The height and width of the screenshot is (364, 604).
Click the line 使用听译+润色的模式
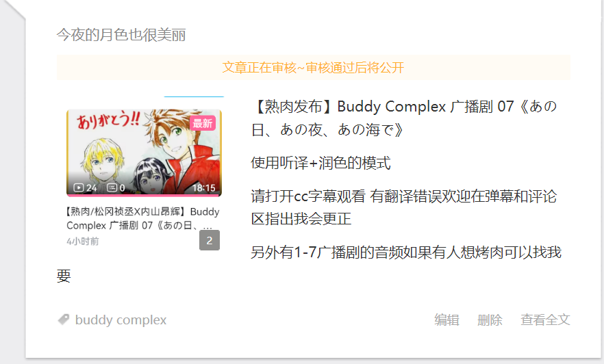coord(321,163)
